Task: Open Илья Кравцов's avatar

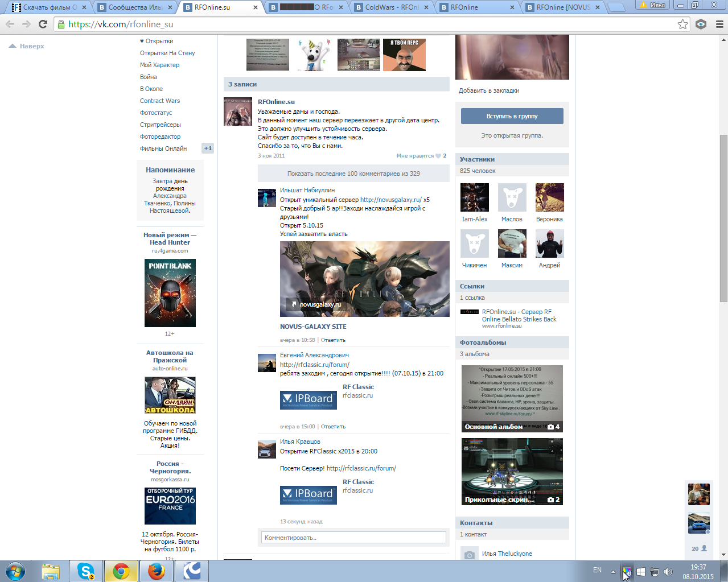Action: [267, 449]
